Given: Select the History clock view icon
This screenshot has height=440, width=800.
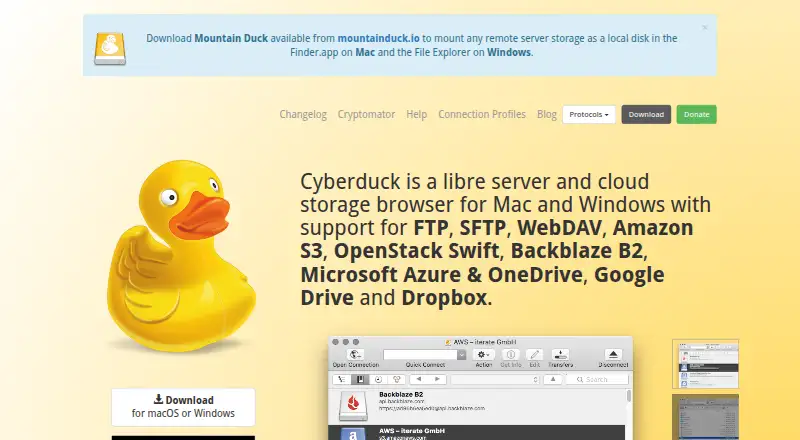Looking at the screenshot, I should [x=378, y=379].
